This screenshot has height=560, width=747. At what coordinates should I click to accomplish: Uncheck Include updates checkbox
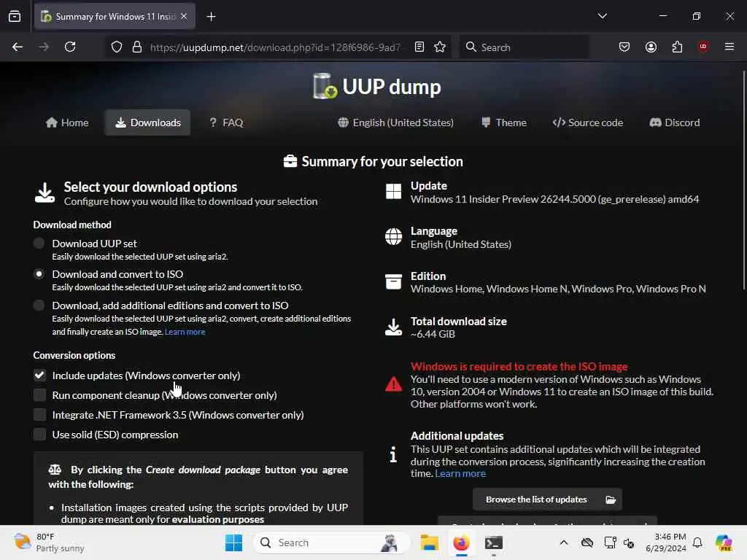39,376
